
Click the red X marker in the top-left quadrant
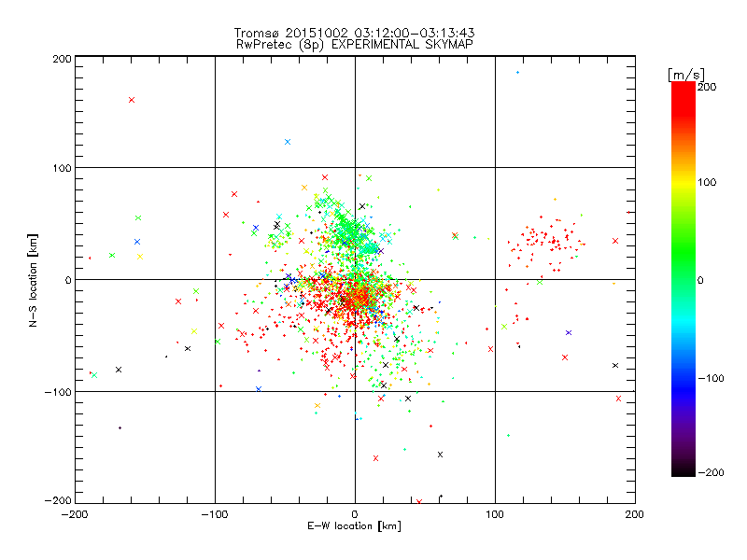click(132, 100)
